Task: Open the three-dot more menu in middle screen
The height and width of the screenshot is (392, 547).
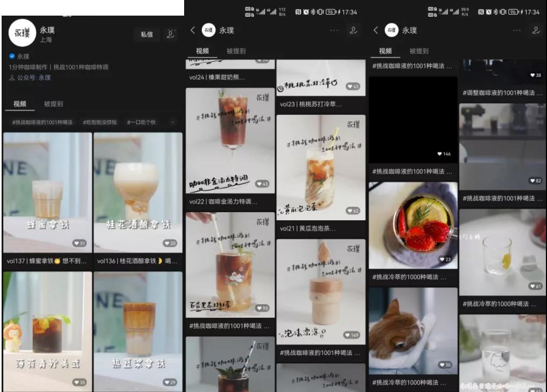Action: point(334,31)
